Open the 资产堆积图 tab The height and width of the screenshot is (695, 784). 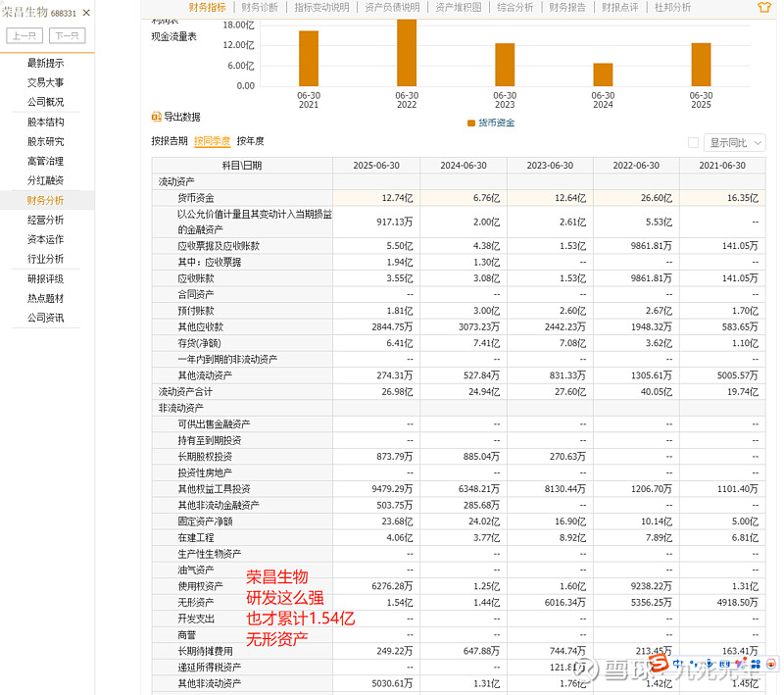459,7
